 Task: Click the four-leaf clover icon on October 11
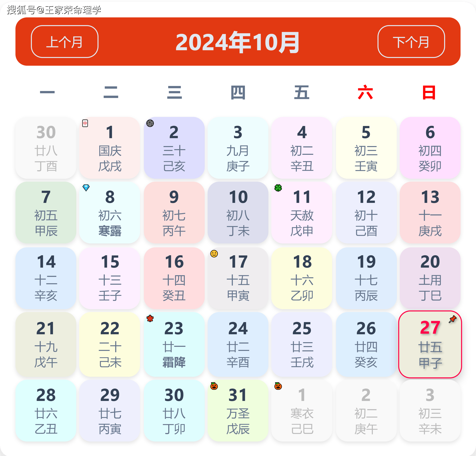(278, 188)
